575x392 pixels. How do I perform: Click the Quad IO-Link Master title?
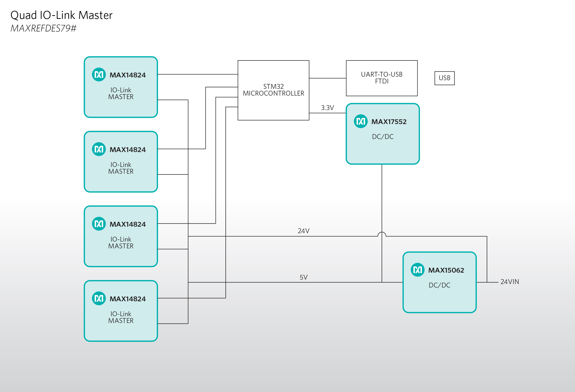61,15
